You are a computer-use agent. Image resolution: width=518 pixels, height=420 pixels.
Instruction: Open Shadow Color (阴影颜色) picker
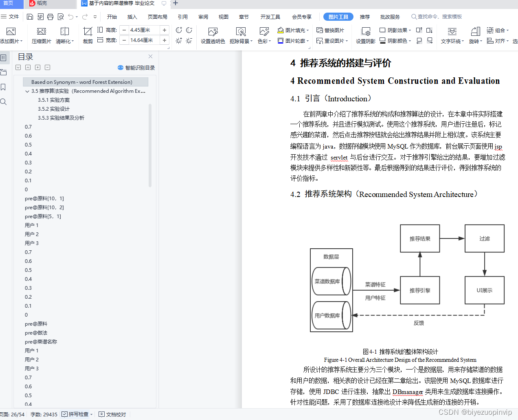coord(395,41)
